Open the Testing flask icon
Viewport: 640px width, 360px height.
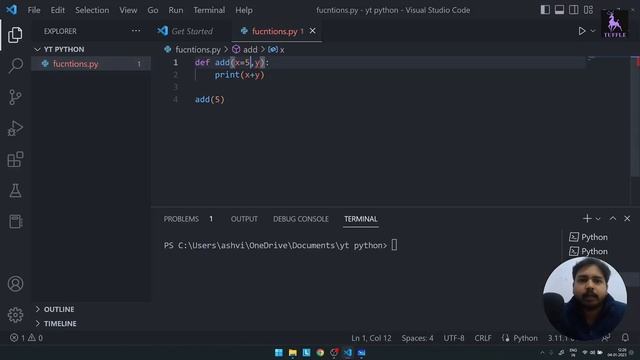pos(15,191)
